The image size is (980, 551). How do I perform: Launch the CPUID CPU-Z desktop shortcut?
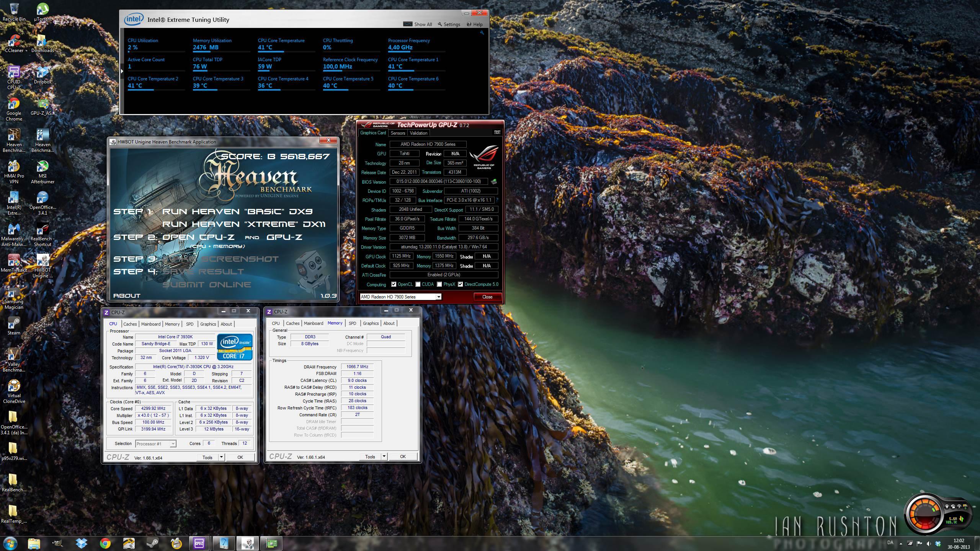coord(14,78)
